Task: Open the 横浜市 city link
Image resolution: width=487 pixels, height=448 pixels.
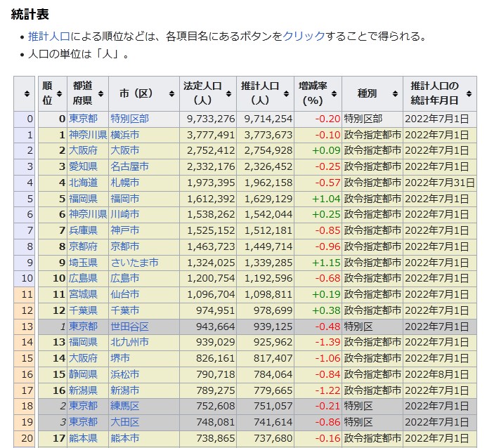Action: click(124, 135)
